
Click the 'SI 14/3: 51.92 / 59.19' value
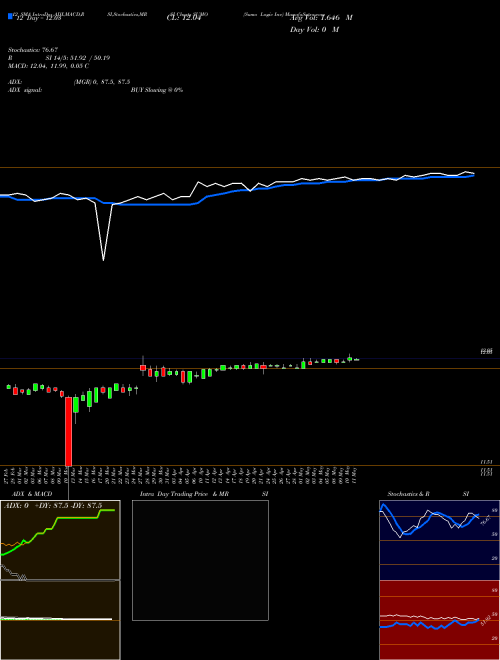pyautogui.click(x=78, y=58)
